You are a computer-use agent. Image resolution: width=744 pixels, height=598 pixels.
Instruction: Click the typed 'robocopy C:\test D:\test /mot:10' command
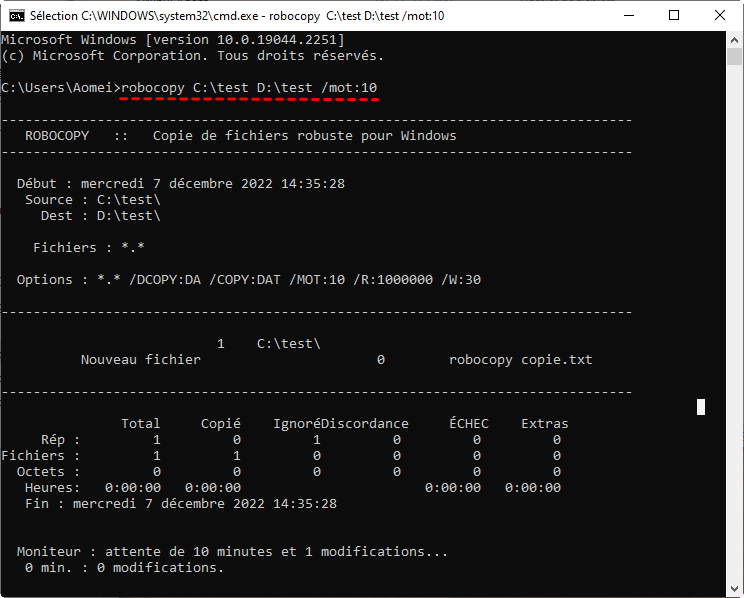coord(249,88)
